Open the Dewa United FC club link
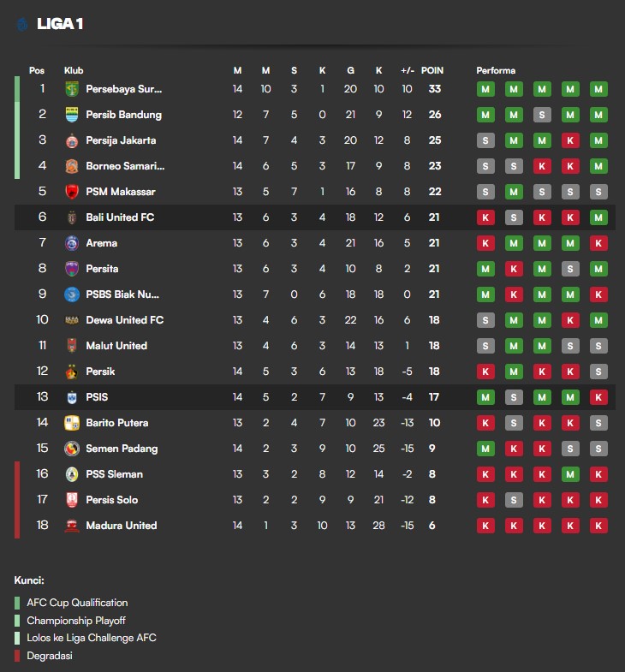Viewport: 625px width, 672px height. (125, 320)
